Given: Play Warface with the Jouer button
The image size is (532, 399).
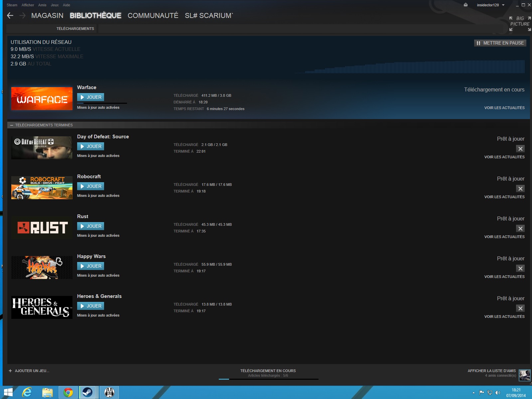Looking at the screenshot, I should click(91, 97).
